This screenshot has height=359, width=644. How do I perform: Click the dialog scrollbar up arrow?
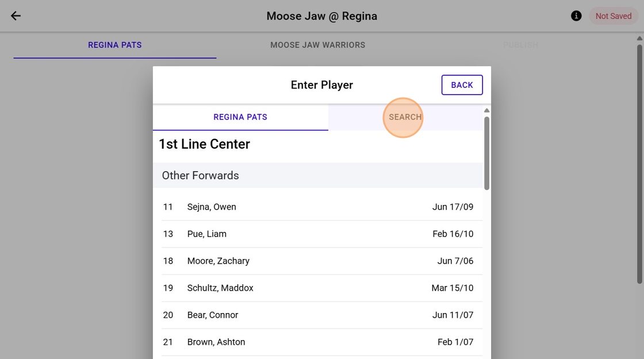point(486,110)
